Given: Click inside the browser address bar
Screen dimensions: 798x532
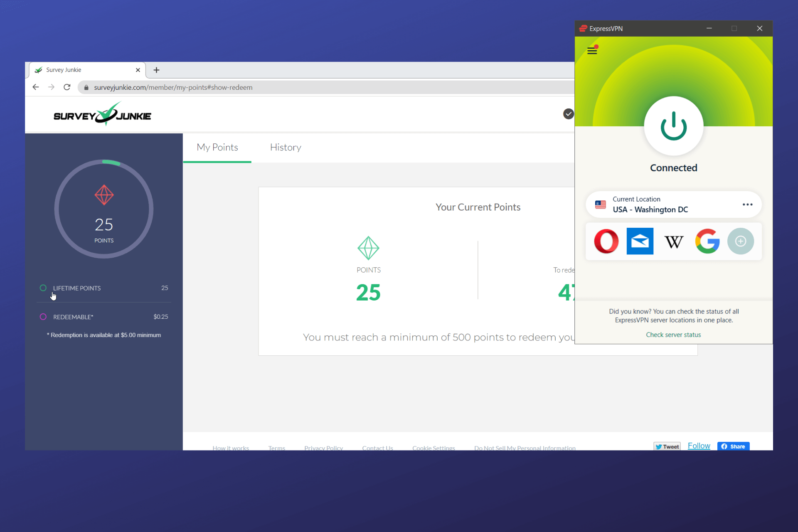Looking at the screenshot, I should tap(249, 87).
